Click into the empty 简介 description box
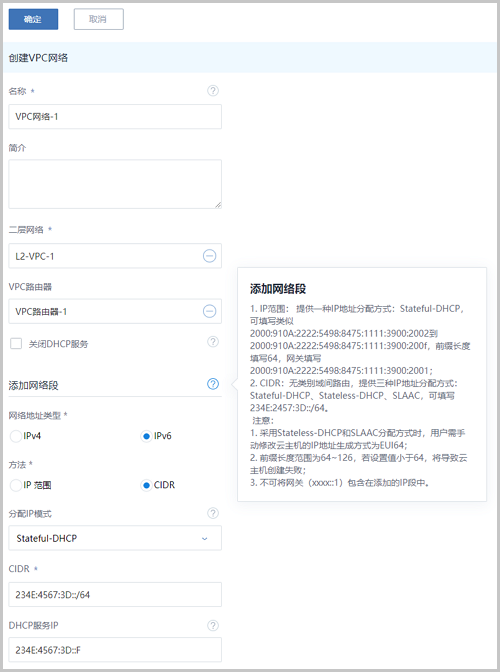Screen dimensions: 500x672 [115, 184]
